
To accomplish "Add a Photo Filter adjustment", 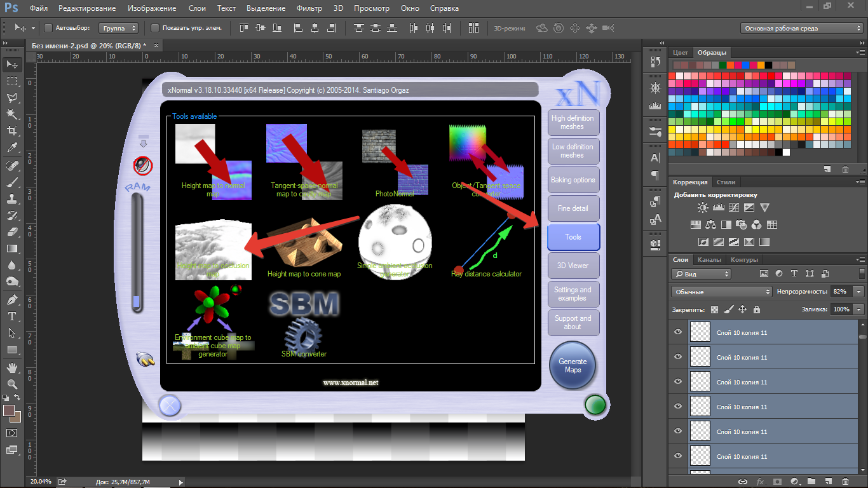I will coord(741,224).
